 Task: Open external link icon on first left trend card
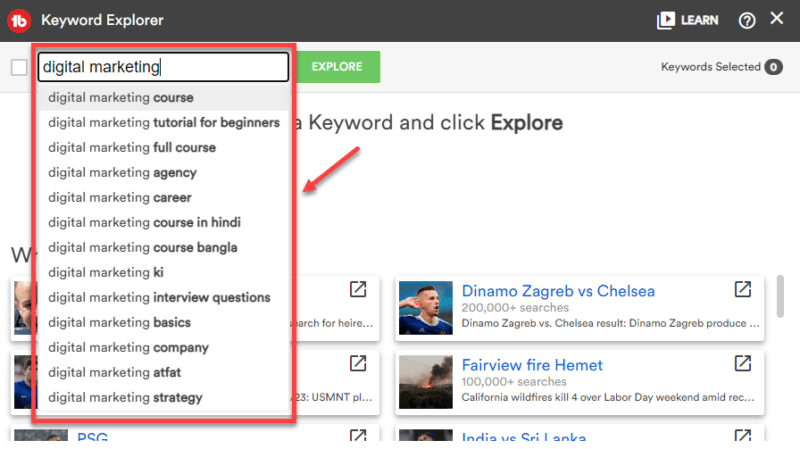[x=357, y=290]
